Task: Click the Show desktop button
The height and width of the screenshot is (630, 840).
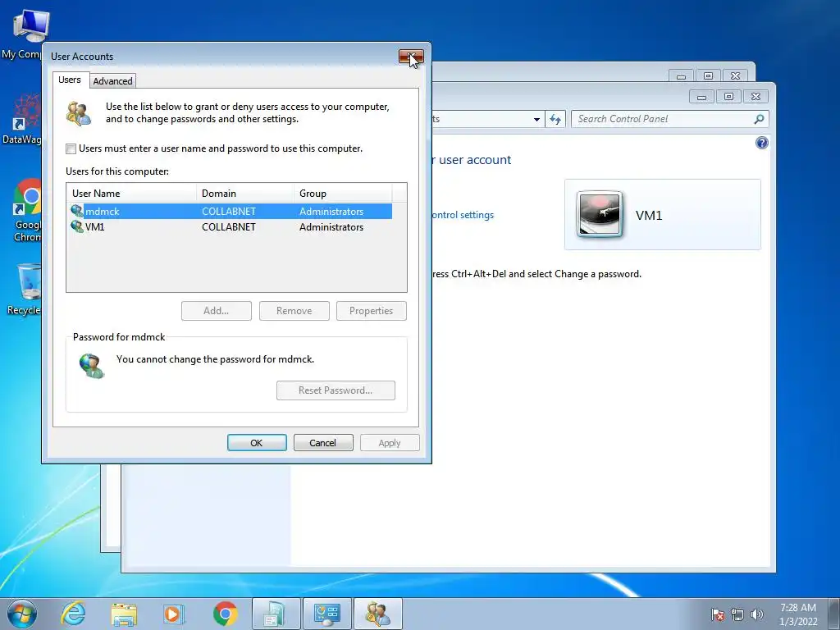Action: (834, 614)
